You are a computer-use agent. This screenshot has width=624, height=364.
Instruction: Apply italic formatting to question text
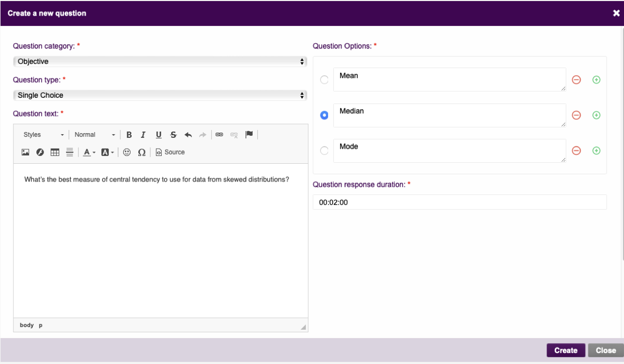point(143,135)
